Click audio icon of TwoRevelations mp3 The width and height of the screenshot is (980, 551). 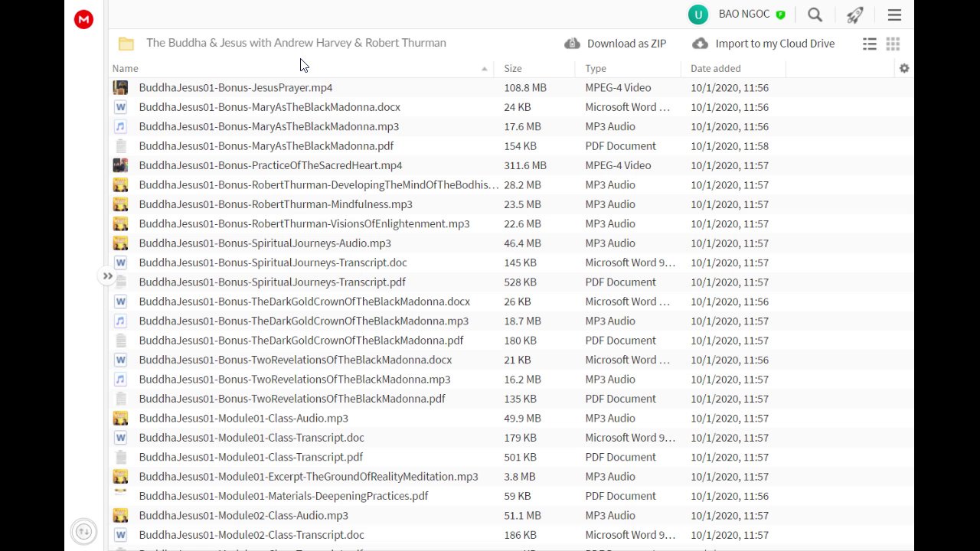[x=120, y=379]
